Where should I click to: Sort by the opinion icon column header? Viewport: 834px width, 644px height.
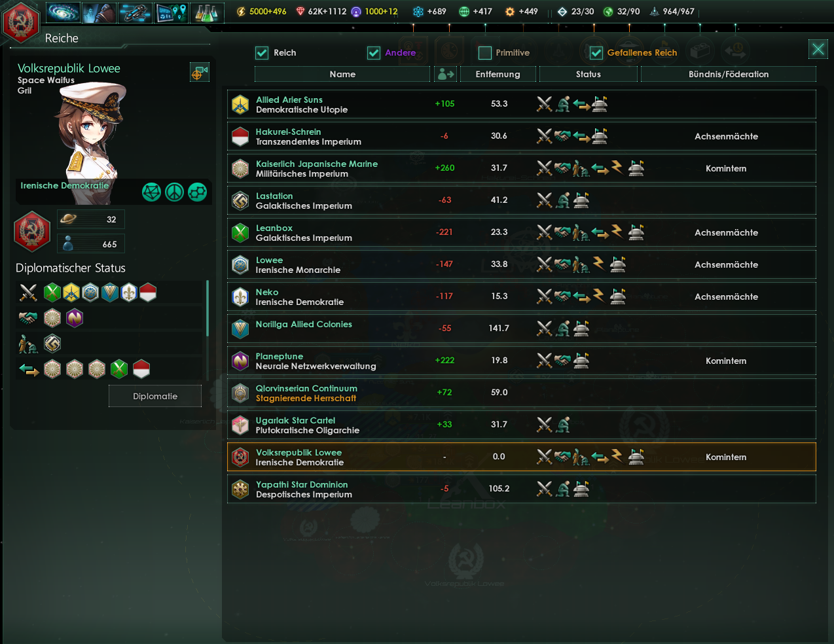tap(446, 75)
